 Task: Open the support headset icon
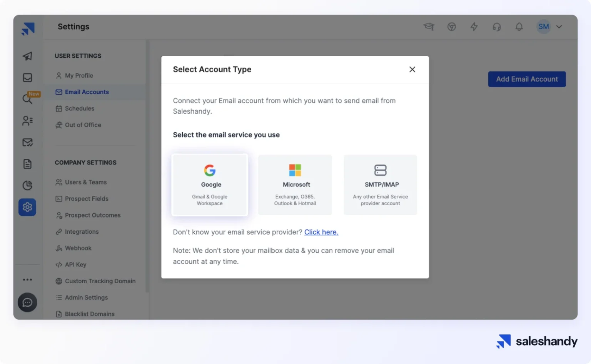click(497, 27)
